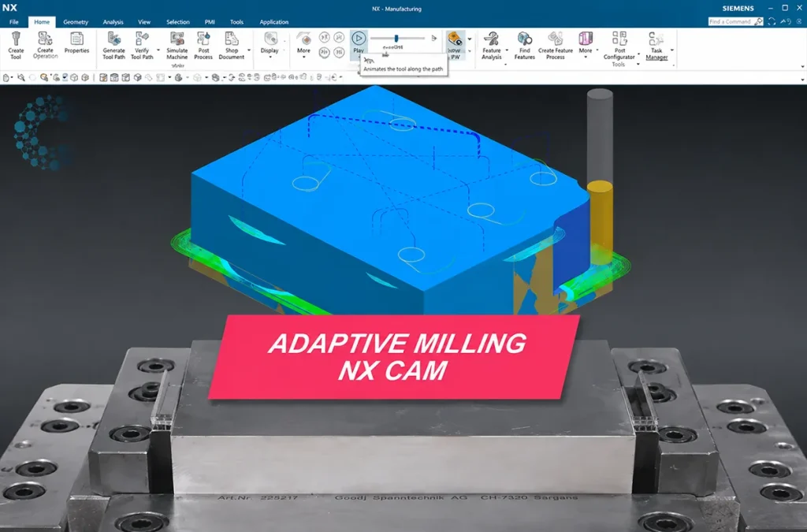Click the yellow cutting tool in the viewport

[600, 221]
